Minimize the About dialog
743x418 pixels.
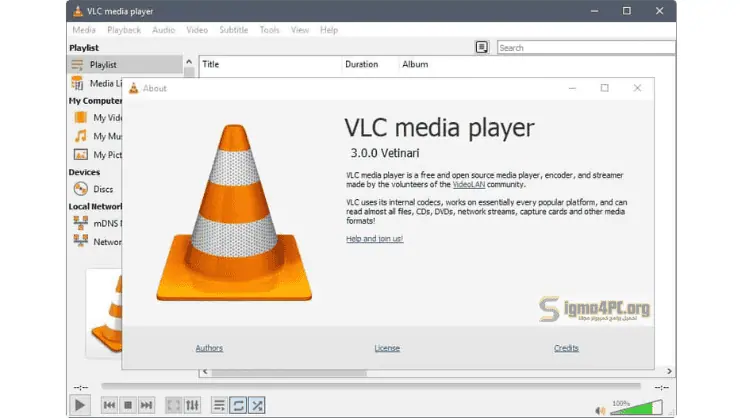(x=572, y=88)
